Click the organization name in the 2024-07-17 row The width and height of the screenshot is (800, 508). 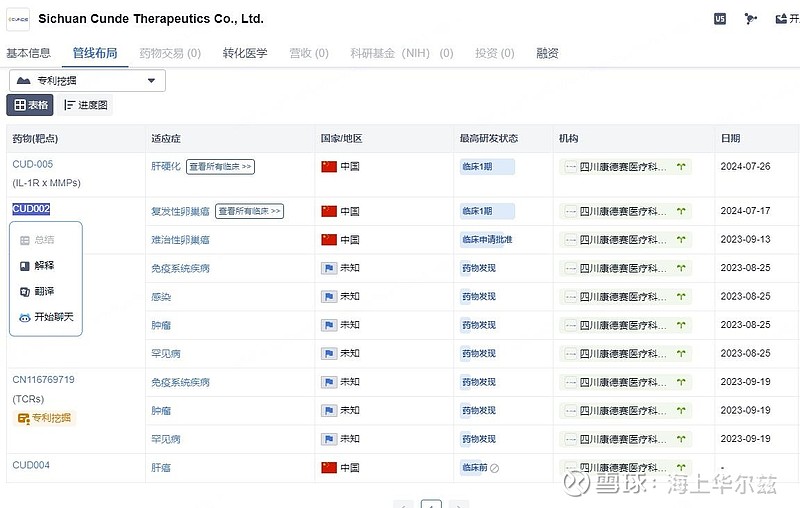click(623, 211)
